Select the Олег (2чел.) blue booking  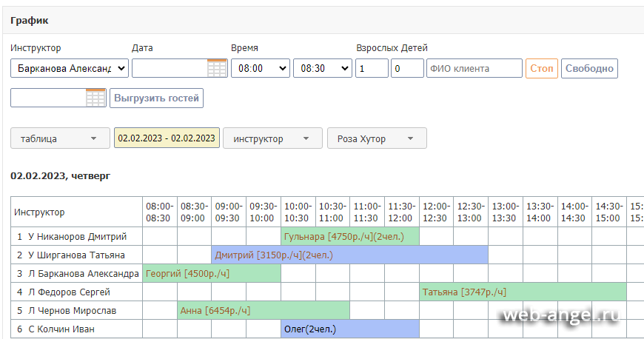click(x=350, y=329)
